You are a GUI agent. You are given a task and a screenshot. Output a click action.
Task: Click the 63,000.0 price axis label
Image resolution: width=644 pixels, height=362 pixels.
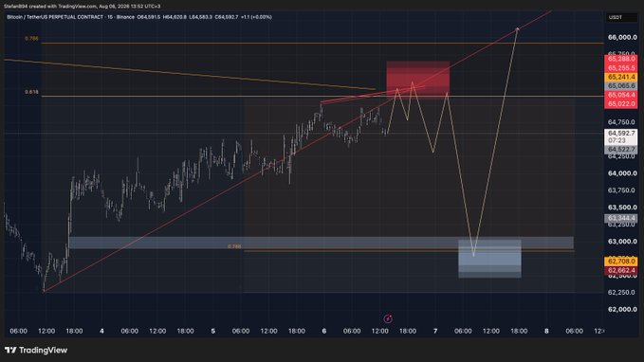pyautogui.click(x=622, y=242)
